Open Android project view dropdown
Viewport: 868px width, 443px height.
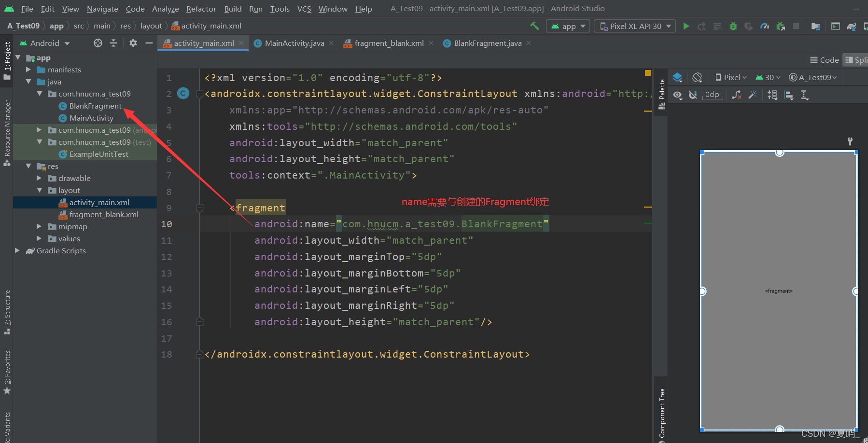tap(44, 43)
